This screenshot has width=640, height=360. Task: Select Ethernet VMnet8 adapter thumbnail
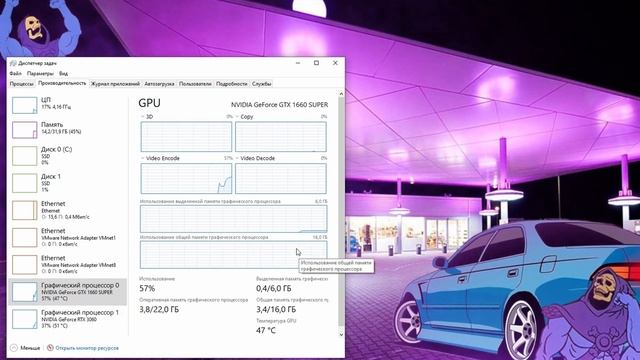click(24, 265)
